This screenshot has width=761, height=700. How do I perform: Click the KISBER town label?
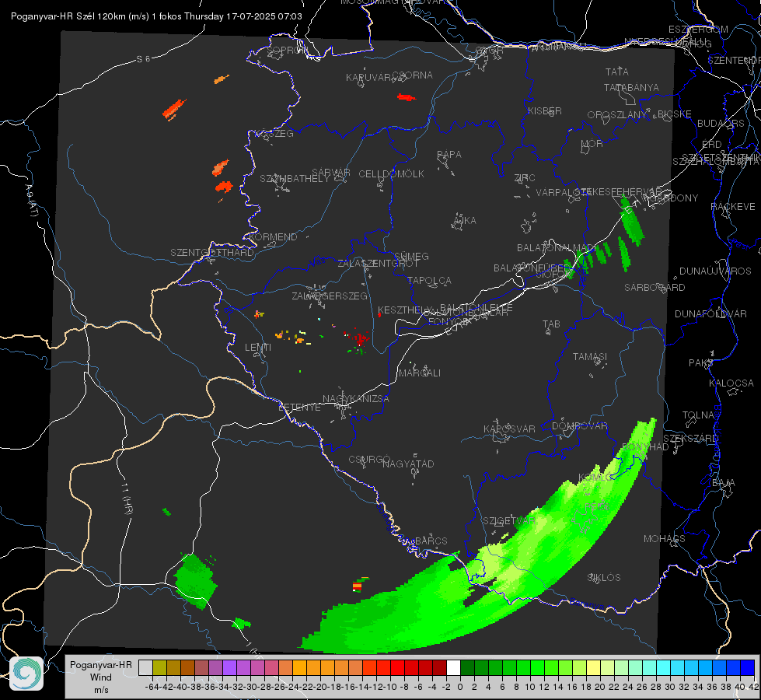545,111
